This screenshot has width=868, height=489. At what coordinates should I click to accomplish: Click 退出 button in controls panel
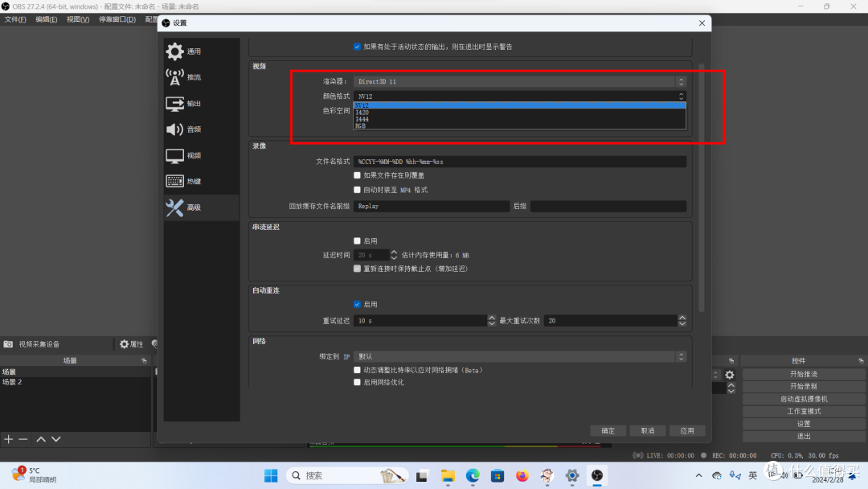pyautogui.click(x=804, y=437)
